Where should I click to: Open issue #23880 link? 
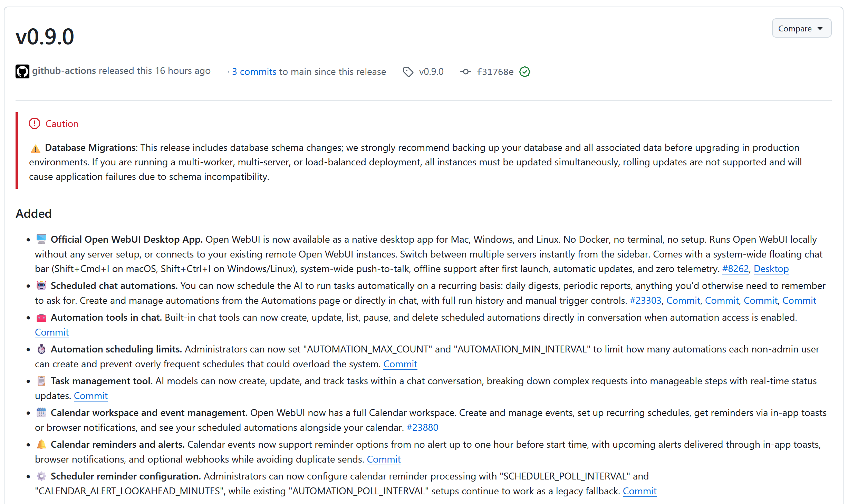click(x=422, y=427)
